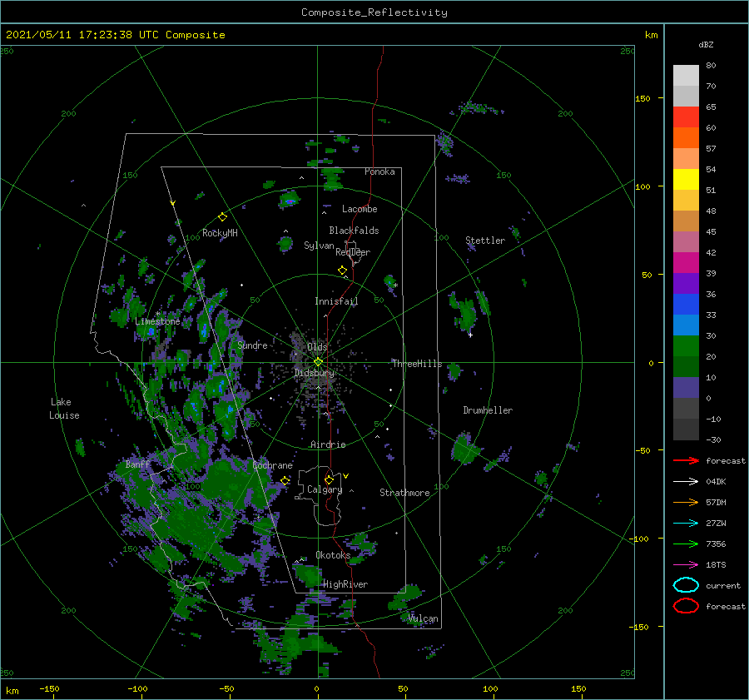Viewport: 749px width, 700px height.
Task: Click the yellow diamond marker below RedDeer
Action: coord(342,271)
